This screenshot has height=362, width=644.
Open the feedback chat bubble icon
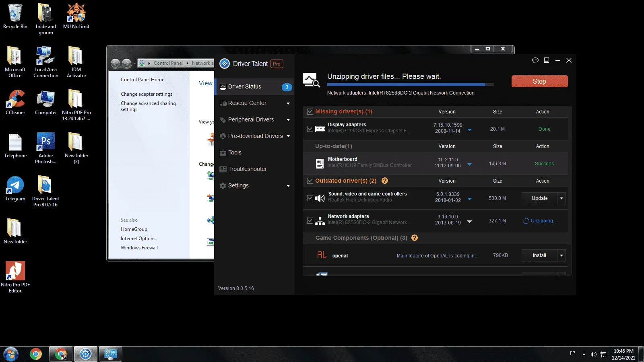[535, 60]
